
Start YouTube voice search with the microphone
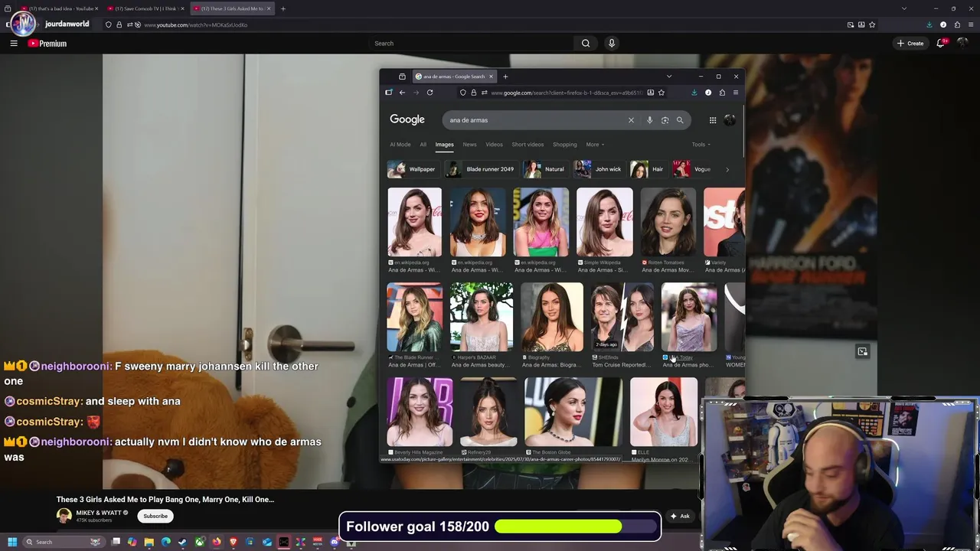[612, 44]
